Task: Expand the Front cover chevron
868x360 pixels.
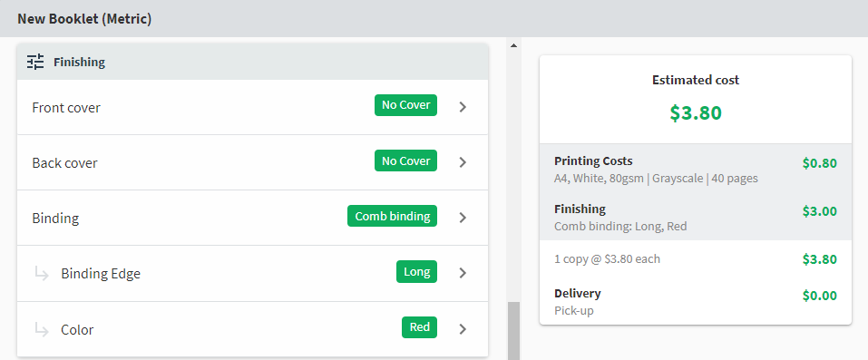Action: point(463,107)
